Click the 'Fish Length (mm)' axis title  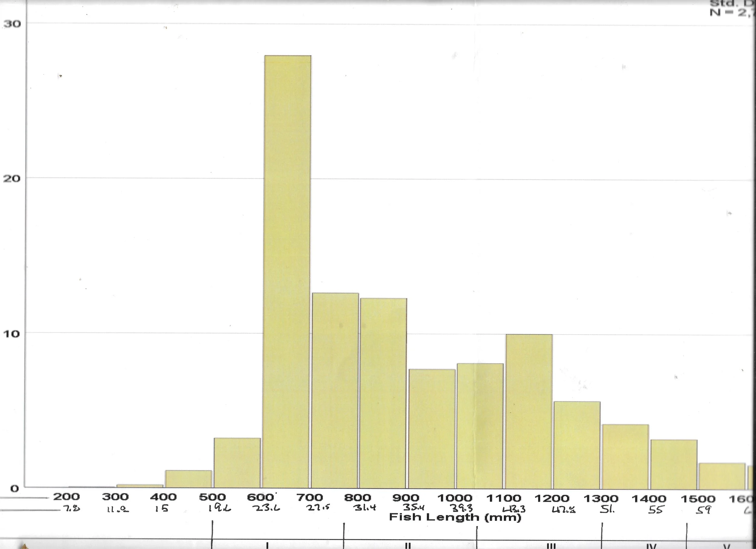[x=455, y=517]
